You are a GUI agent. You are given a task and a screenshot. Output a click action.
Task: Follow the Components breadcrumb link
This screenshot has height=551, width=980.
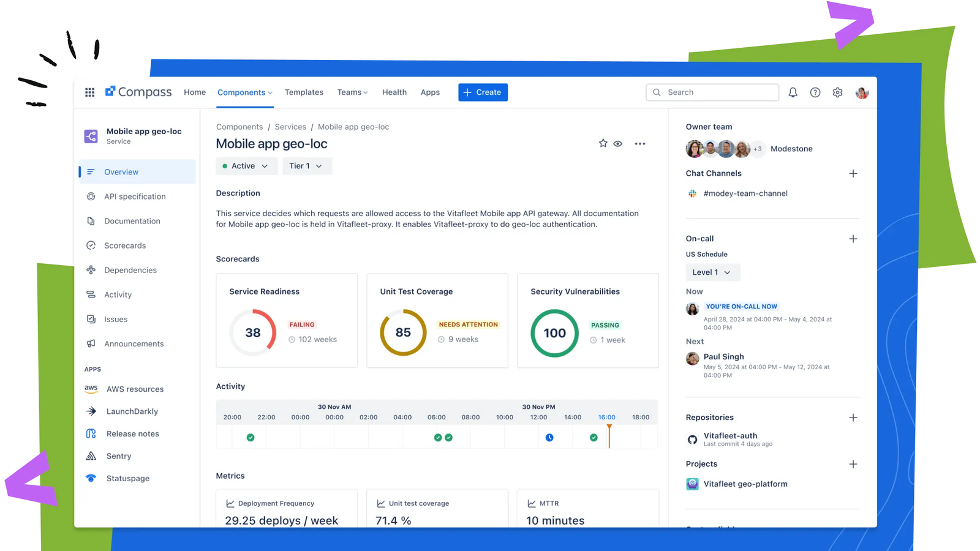(239, 127)
